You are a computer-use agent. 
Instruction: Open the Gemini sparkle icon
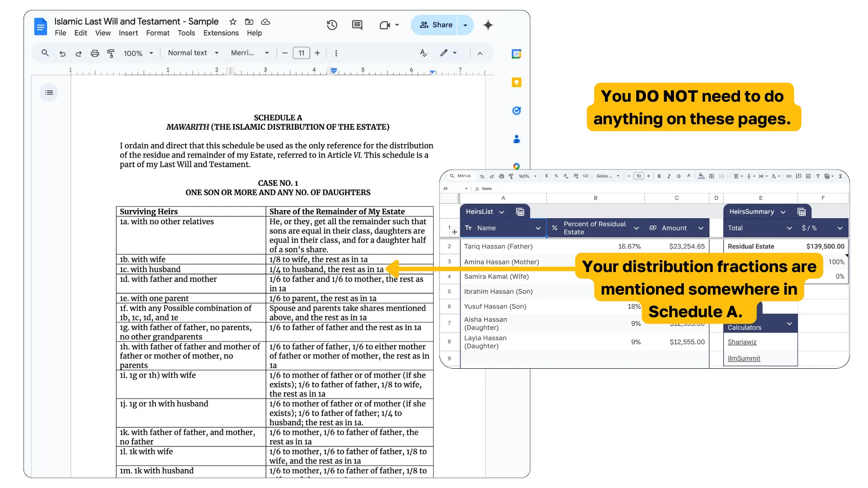[488, 25]
